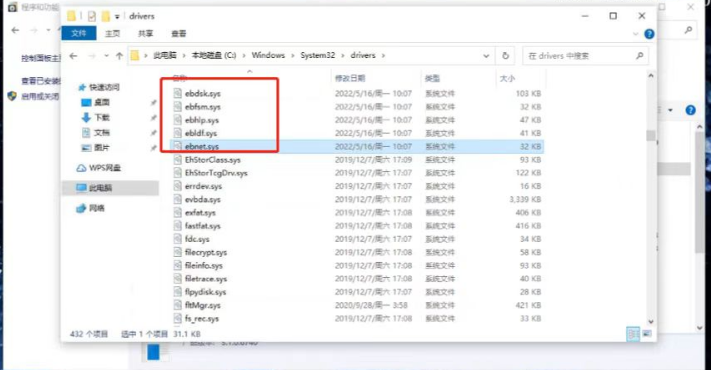Click the file list scroll down arrow
The image size is (711, 370).
coord(651,321)
